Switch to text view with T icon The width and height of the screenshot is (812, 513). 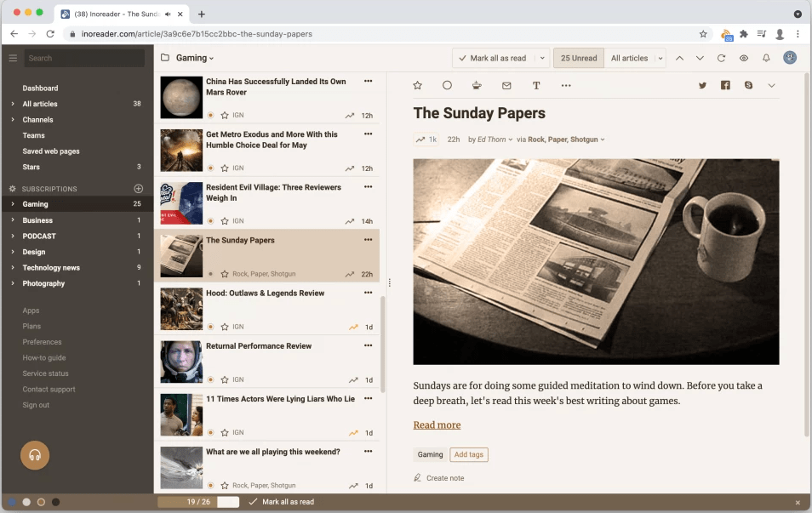pos(536,85)
